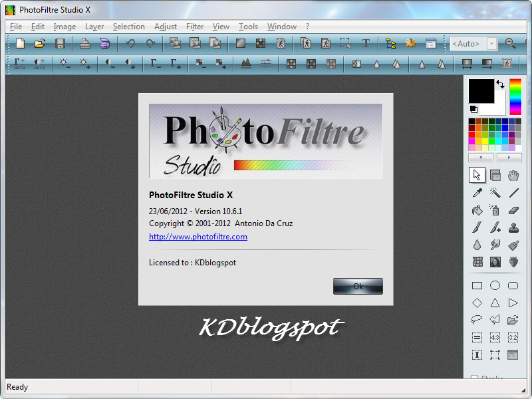Increase brightness with sun plus icon
The width and height of the screenshot is (532, 399).
click(x=85, y=63)
